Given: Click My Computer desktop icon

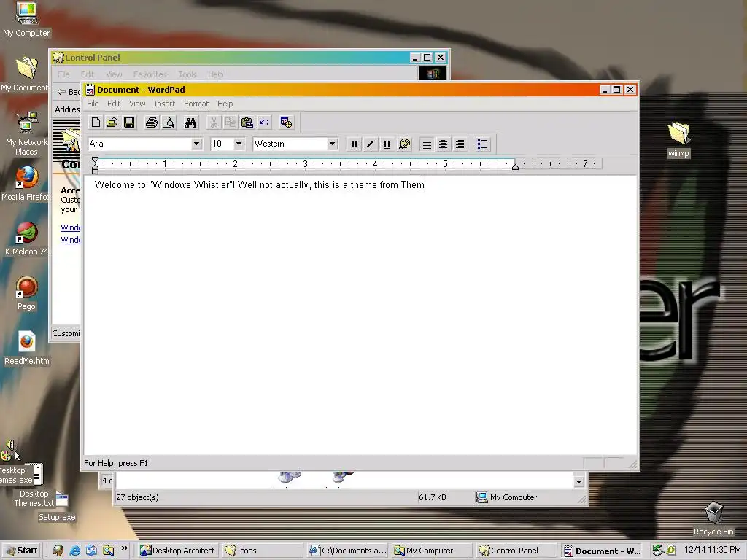Looking at the screenshot, I should (x=26, y=19).
